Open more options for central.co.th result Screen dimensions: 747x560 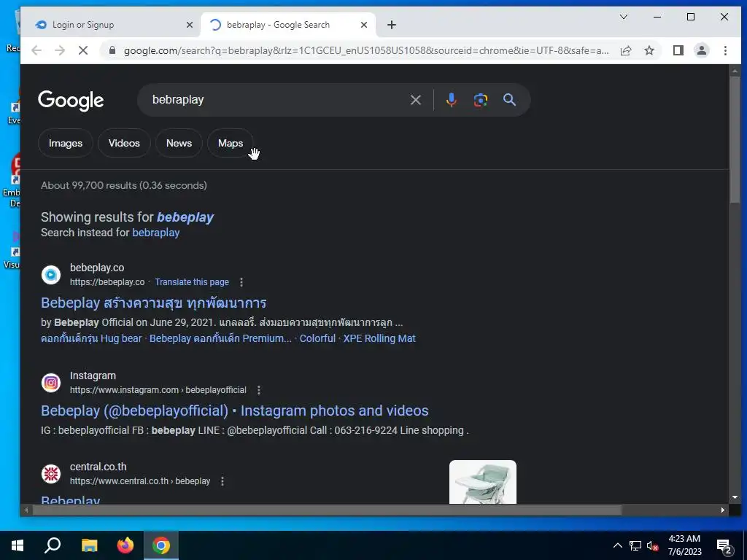click(222, 481)
